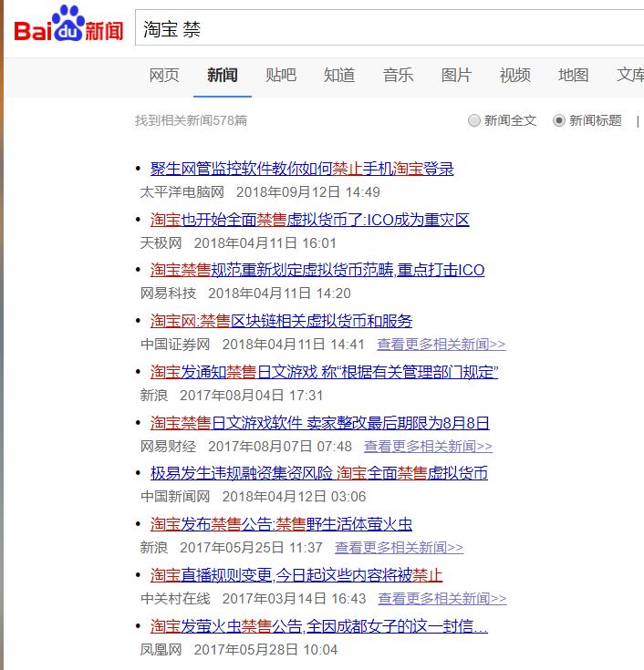Viewport: 644px width, 670px height.
Task: Click result count text 找到相关新闻578篇
Action: point(192,120)
